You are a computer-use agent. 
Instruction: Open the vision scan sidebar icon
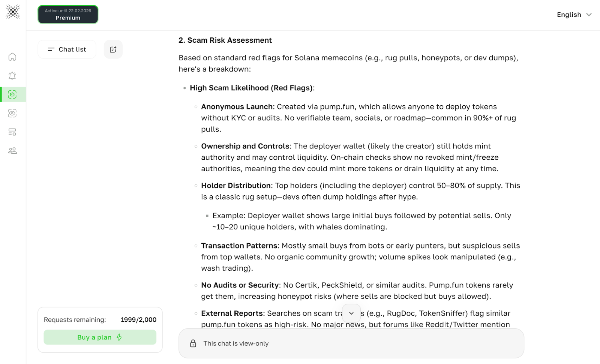coord(12,113)
